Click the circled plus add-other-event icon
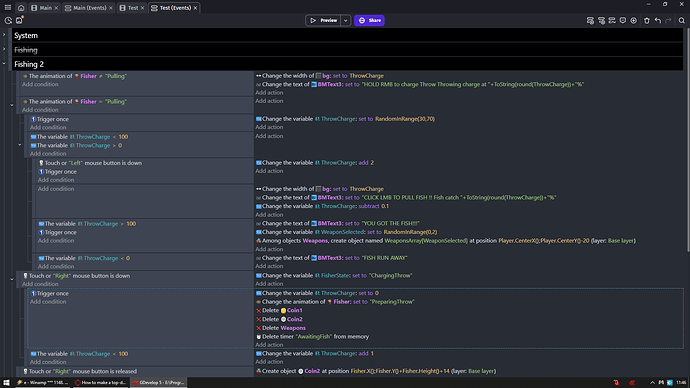This screenshot has width=690, height=388. point(634,20)
